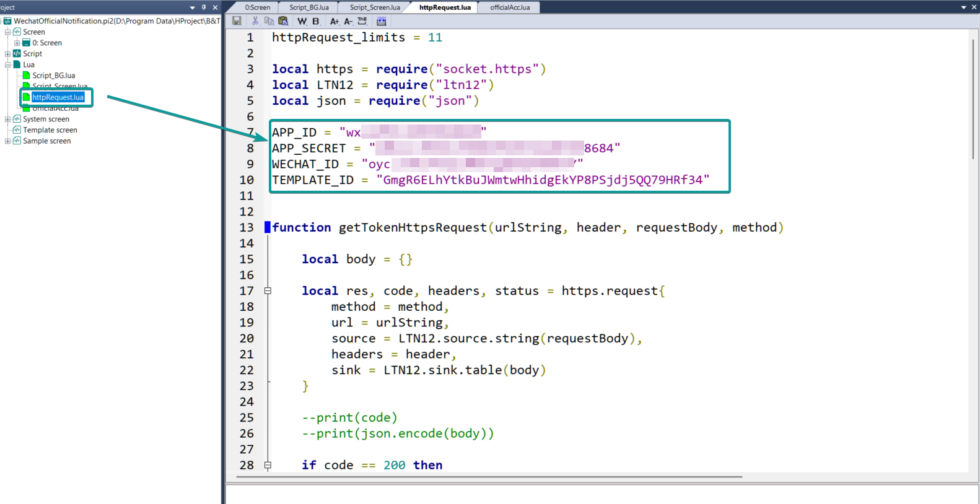
Task: Collapse the if-block fold marker at line 28
Action: coord(268,465)
